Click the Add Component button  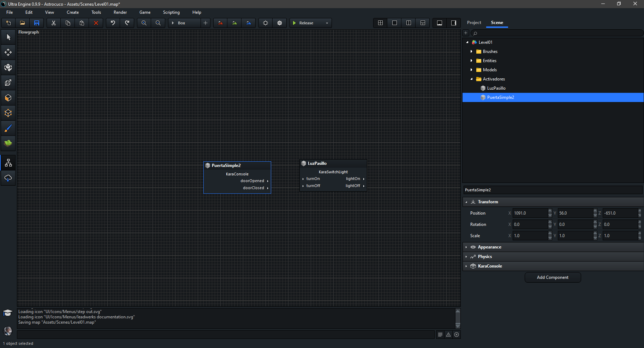click(553, 277)
